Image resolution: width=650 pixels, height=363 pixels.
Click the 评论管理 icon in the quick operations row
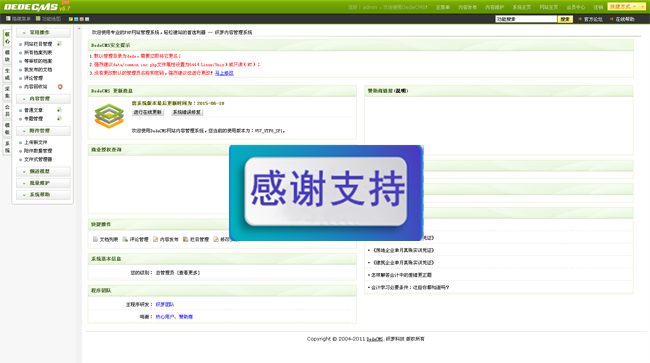125,239
